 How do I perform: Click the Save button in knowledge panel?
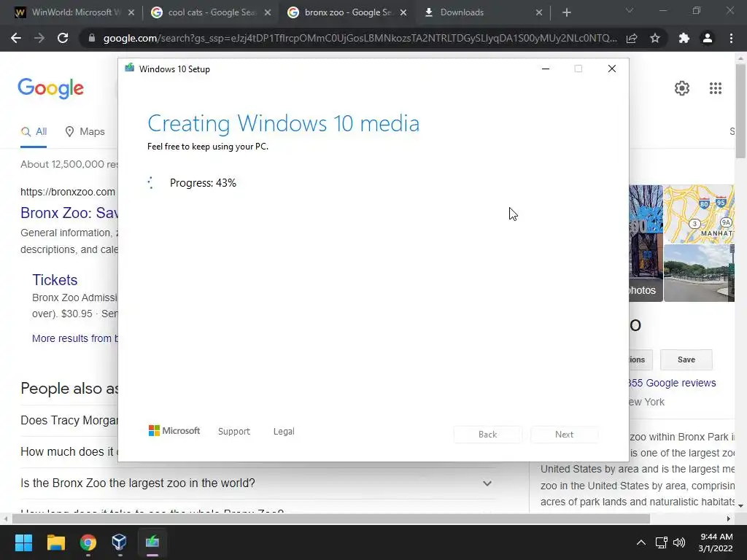[x=686, y=360]
